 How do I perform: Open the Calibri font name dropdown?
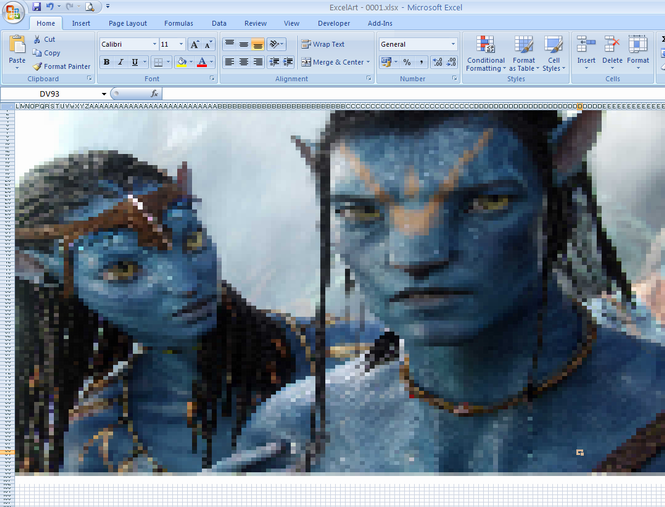(x=155, y=44)
